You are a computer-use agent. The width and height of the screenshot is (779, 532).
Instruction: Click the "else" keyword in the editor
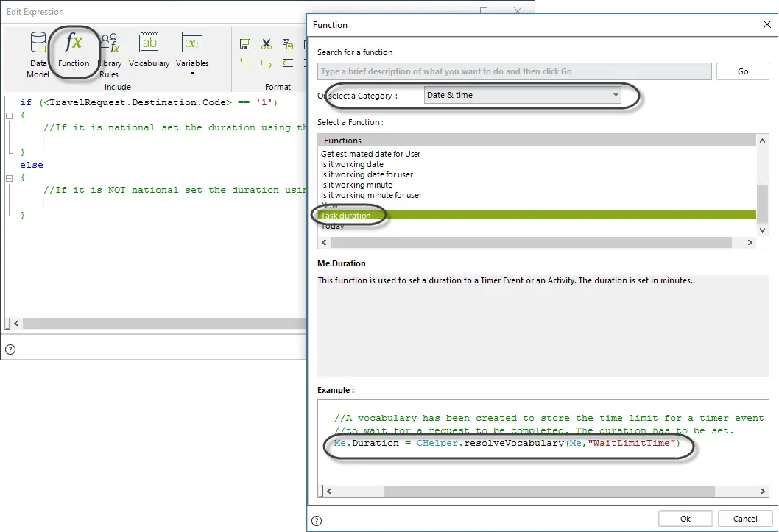point(32,165)
